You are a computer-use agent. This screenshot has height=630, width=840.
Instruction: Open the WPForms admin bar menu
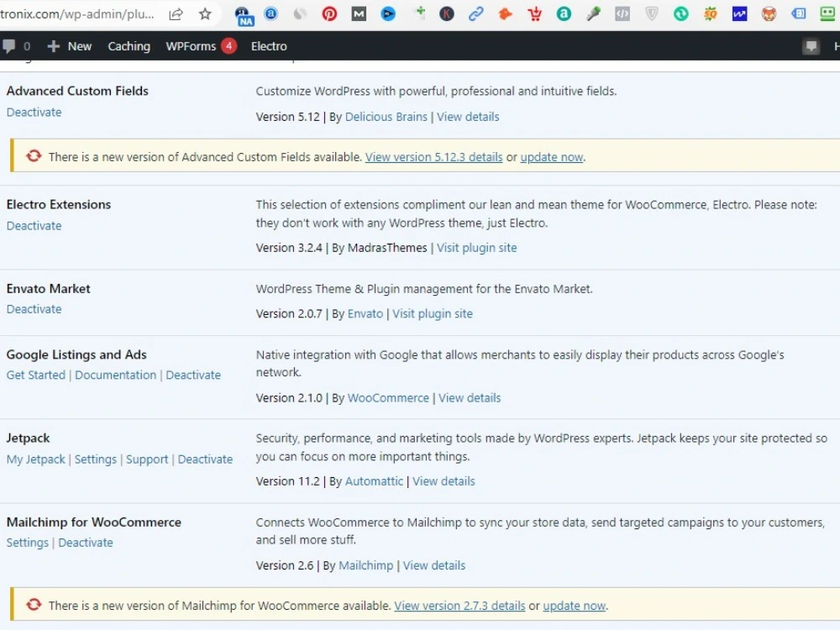(x=191, y=46)
